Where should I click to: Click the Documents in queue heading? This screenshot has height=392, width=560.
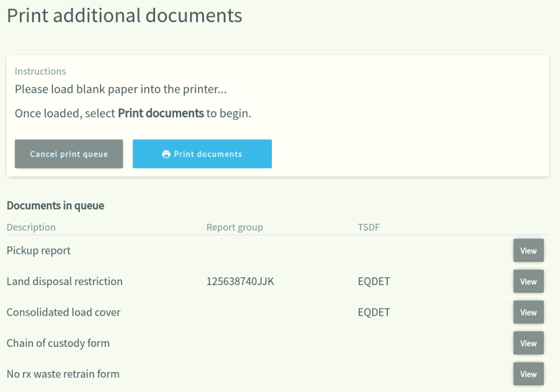pyautogui.click(x=55, y=205)
